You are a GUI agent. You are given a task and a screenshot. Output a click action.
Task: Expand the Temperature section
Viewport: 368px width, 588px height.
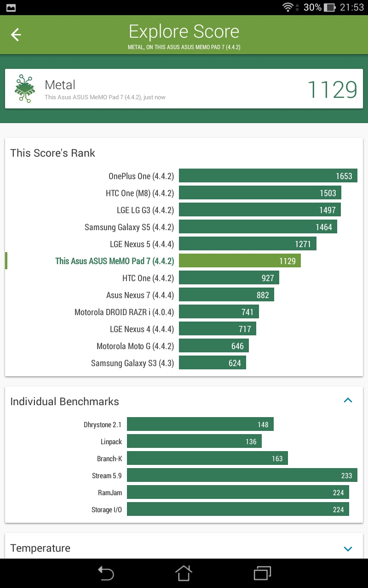pos(348,548)
